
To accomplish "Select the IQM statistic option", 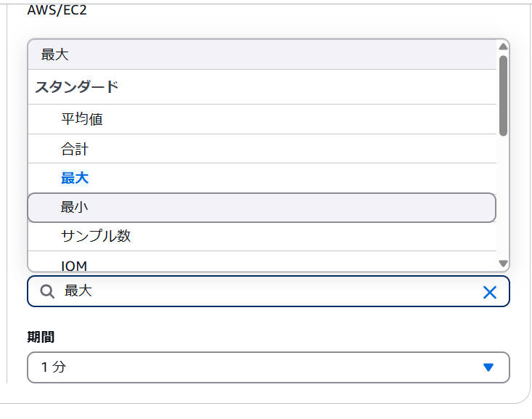I will (74, 266).
